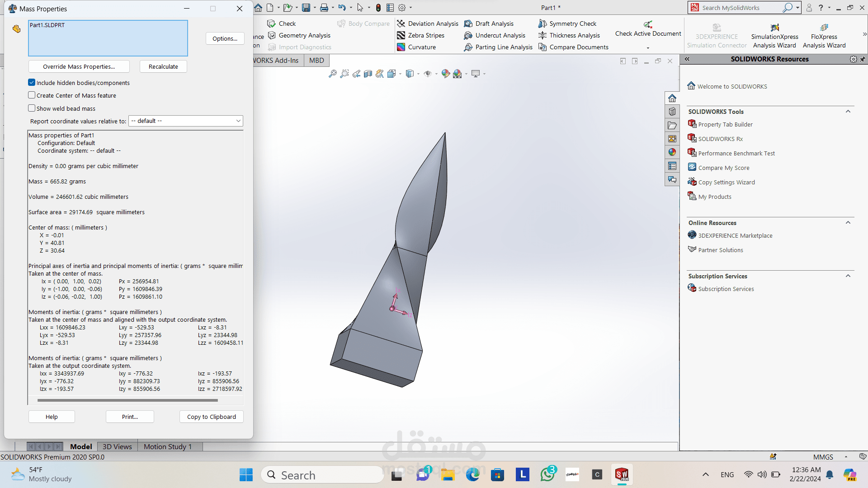Screen dimensions: 868x488
Task: Open Microsoft Edge from taskbar
Action: (x=473, y=474)
